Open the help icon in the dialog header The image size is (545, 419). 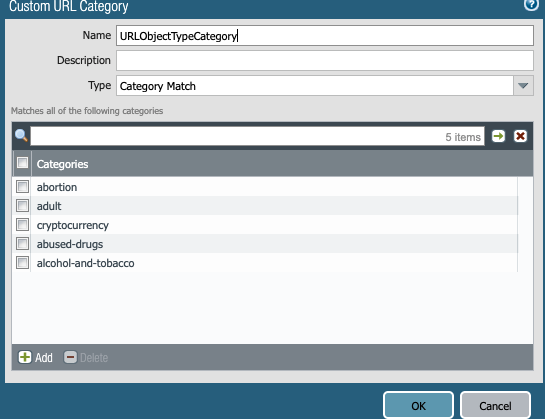531,5
